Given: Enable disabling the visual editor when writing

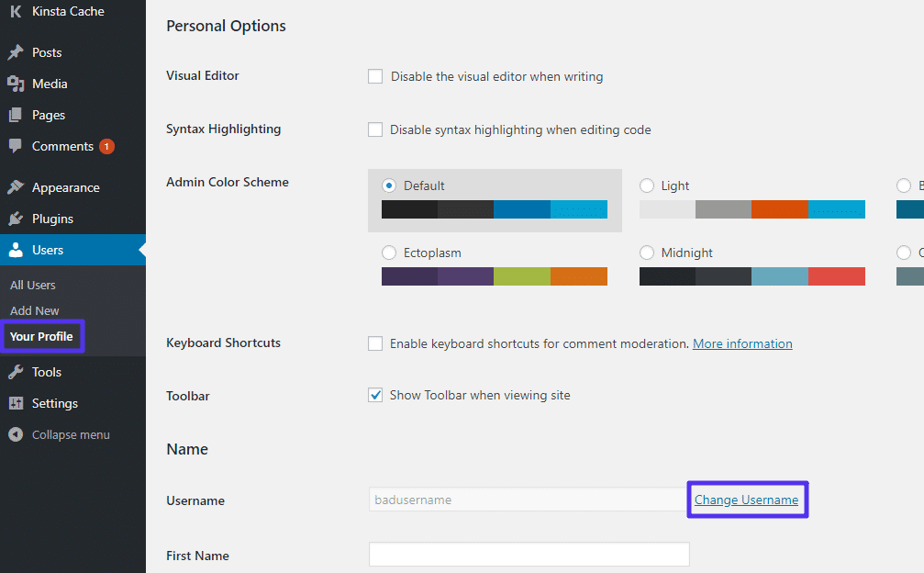Looking at the screenshot, I should coord(375,76).
